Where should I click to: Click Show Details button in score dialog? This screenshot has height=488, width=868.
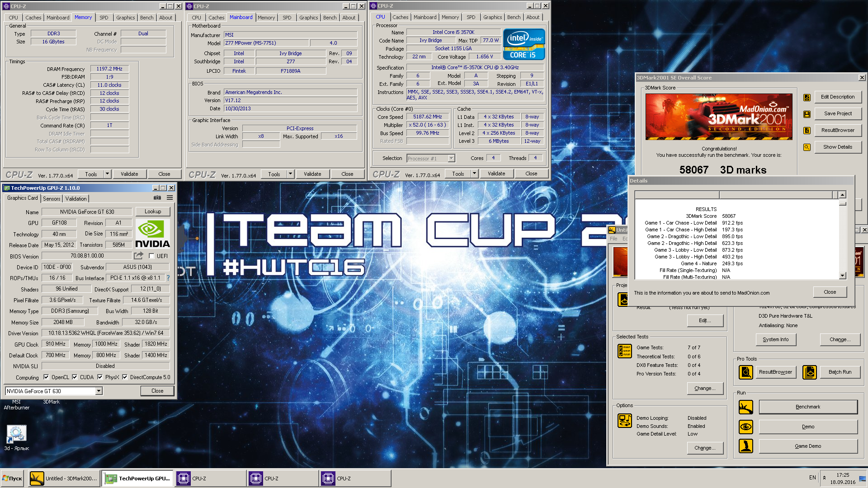(838, 147)
